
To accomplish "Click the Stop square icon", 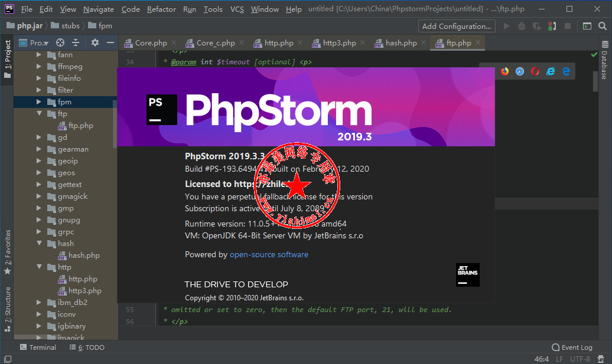I will [x=568, y=26].
